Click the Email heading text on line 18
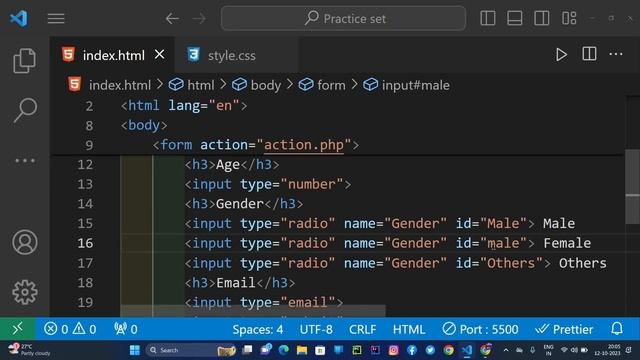 coord(236,282)
